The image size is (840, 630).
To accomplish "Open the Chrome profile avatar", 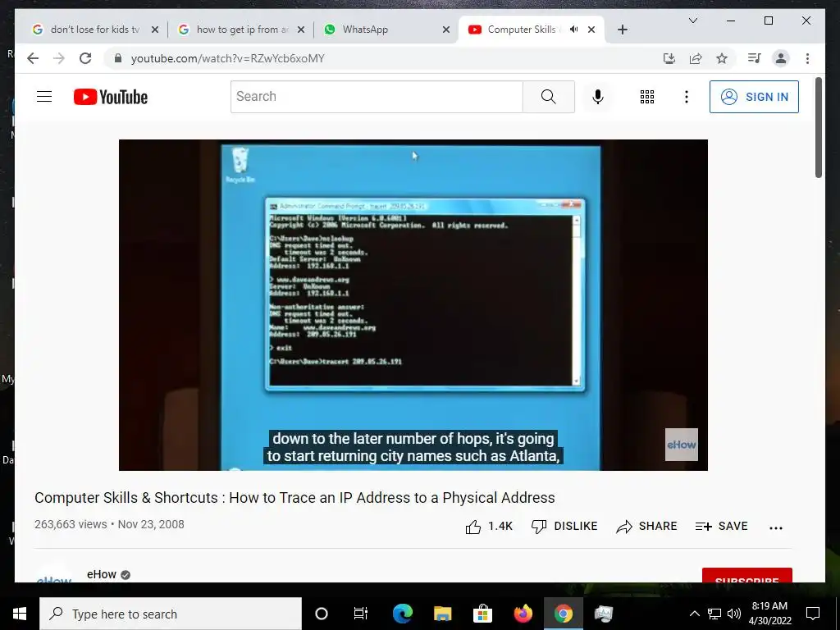I will coord(781,58).
